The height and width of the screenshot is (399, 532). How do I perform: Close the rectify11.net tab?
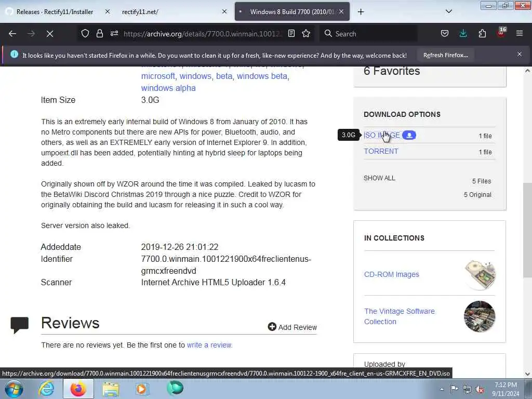coord(224,11)
